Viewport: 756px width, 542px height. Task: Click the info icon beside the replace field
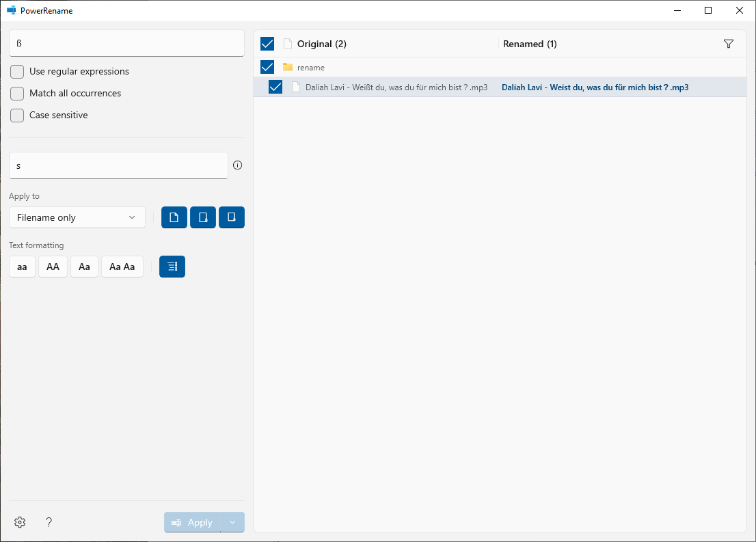click(237, 165)
